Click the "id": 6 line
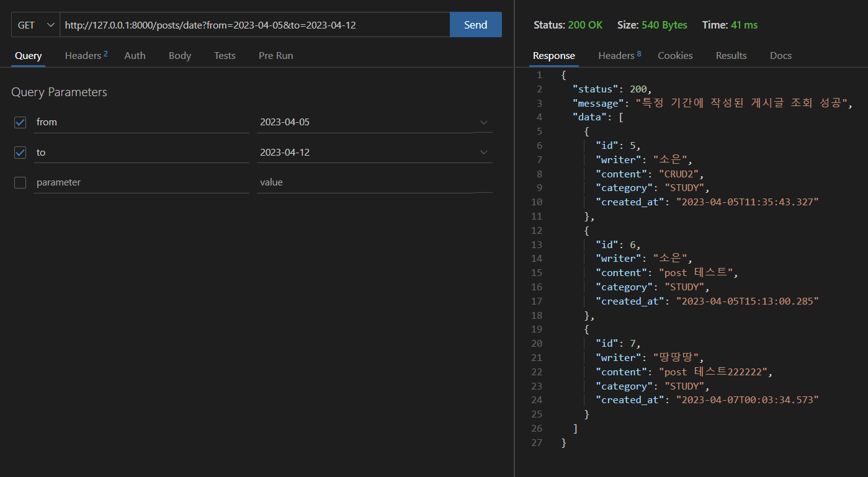Image resolution: width=868 pixels, height=477 pixels. click(618, 244)
